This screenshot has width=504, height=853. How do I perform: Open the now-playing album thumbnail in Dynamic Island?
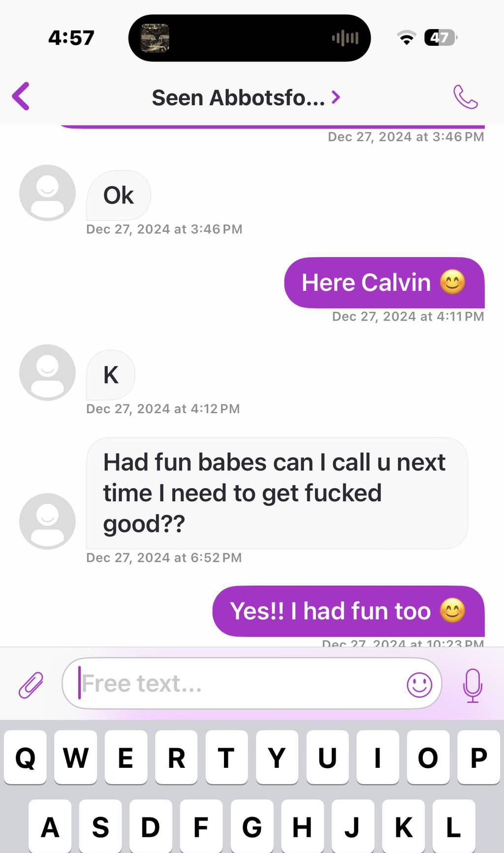[x=155, y=38]
